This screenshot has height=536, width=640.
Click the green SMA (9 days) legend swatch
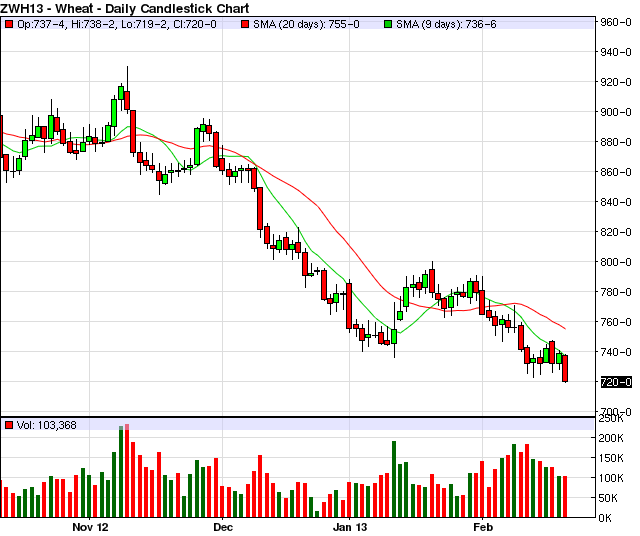pyautogui.click(x=388, y=24)
